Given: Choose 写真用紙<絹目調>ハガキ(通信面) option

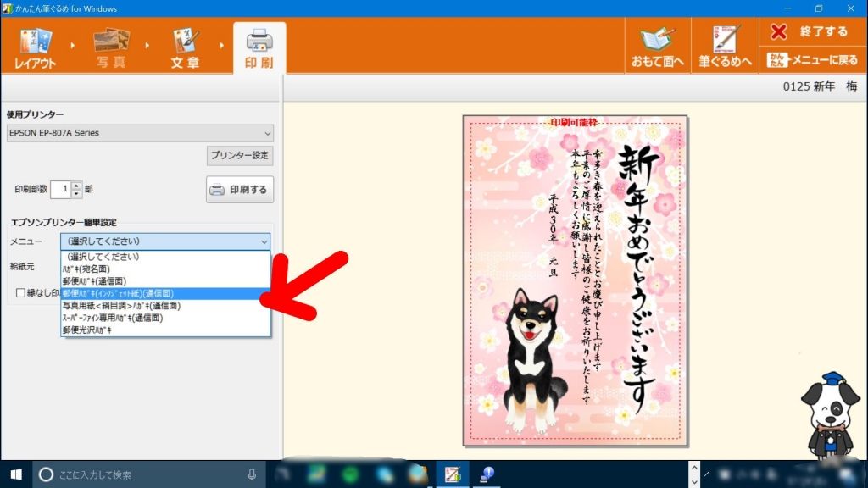Looking at the screenshot, I should [x=165, y=305].
